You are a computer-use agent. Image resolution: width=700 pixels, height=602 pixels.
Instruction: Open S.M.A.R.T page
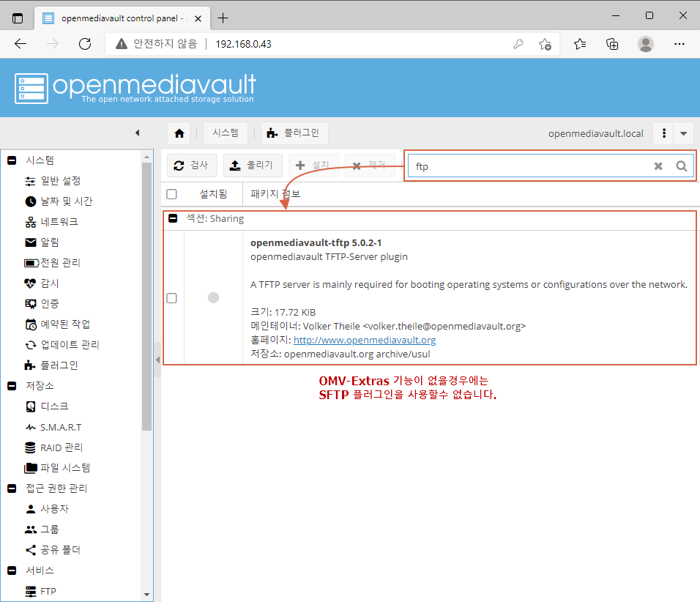[53, 428]
